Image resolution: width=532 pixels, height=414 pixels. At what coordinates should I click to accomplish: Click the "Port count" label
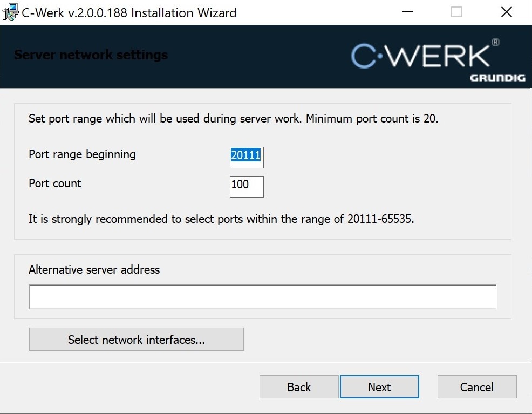point(55,184)
